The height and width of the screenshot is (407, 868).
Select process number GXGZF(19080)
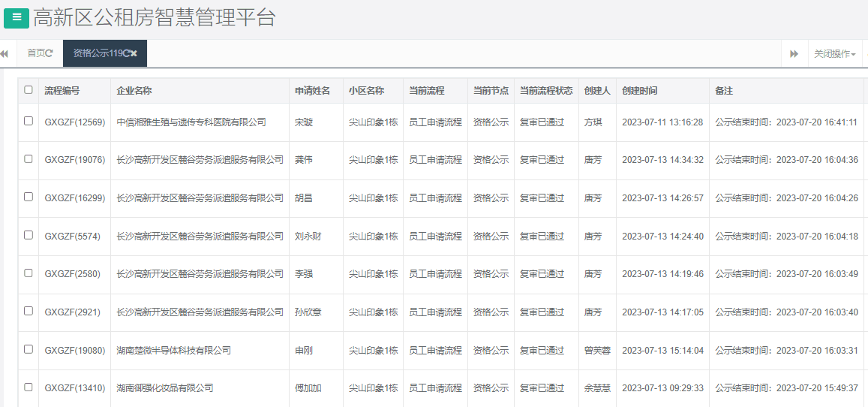click(x=75, y=351)
